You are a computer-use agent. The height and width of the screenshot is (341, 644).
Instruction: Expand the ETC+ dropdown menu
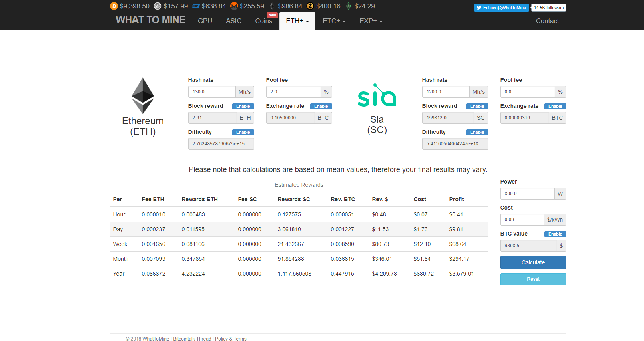point(334,21)
